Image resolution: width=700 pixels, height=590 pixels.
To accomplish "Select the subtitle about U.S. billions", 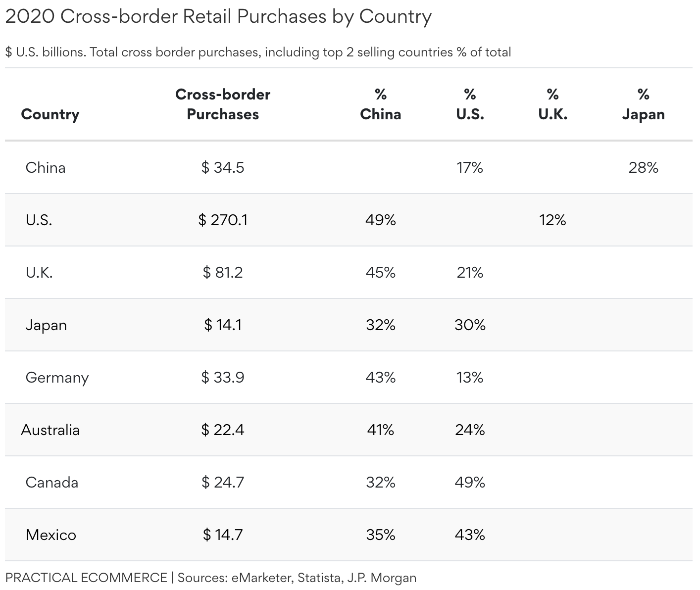I will click(x=258, y=52).
